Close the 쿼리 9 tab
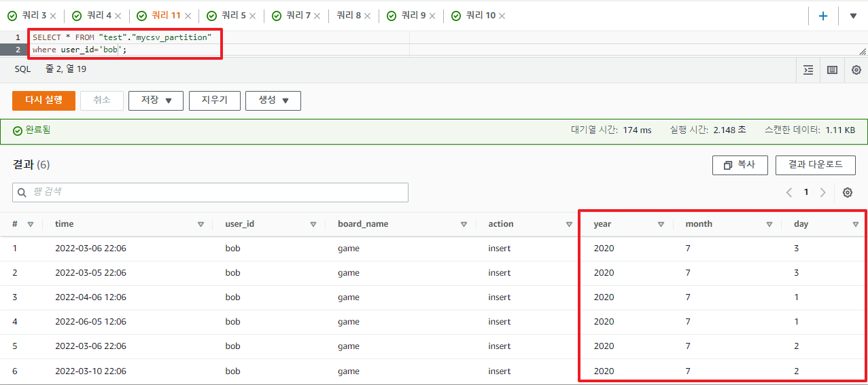Viewport: 868px width, 385px height. (432, 16)
